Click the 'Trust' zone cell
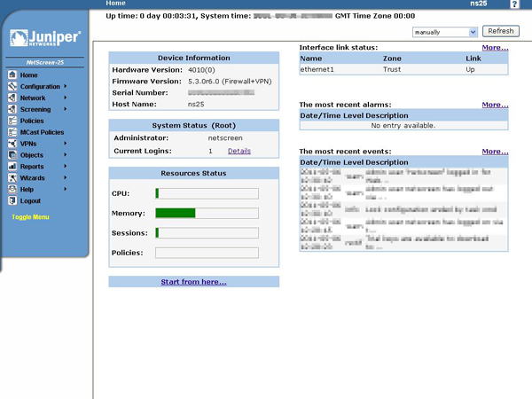The height and width of the screenshot is (399, 532). (x=392, y=69)
